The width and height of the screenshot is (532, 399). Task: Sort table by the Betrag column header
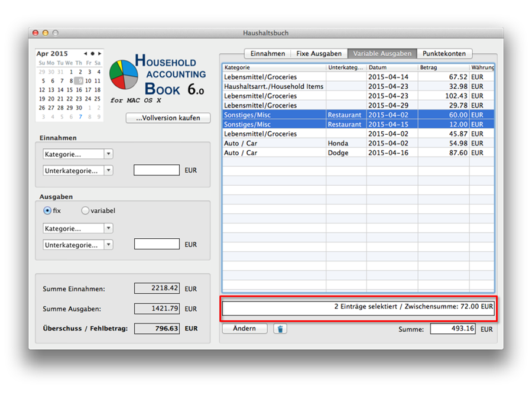click(x=443, y=67)
